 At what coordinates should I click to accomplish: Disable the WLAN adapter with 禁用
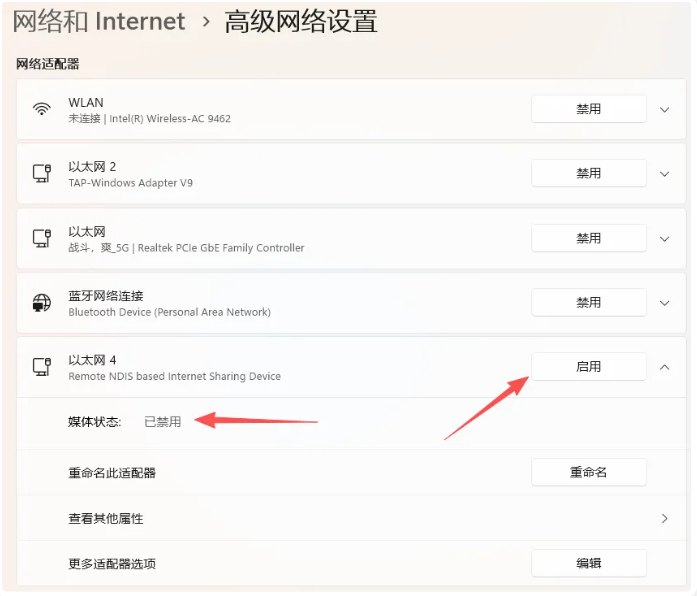[589, 109]
